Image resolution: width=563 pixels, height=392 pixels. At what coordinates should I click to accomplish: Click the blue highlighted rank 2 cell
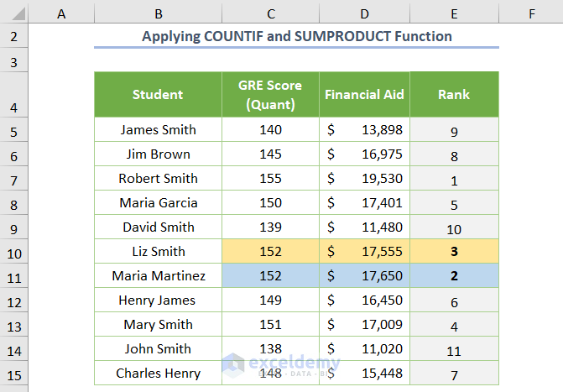(454, 275)
